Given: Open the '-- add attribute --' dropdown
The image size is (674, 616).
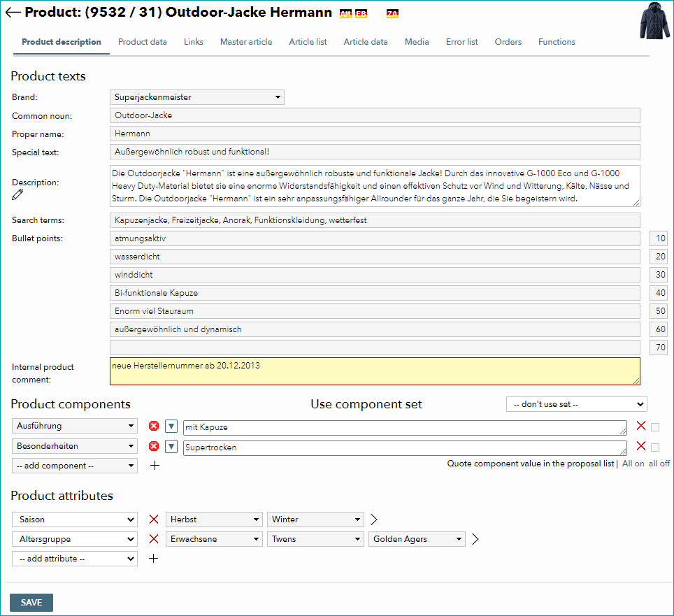Looking at the screenshot, I should click(x=75, y=559).
